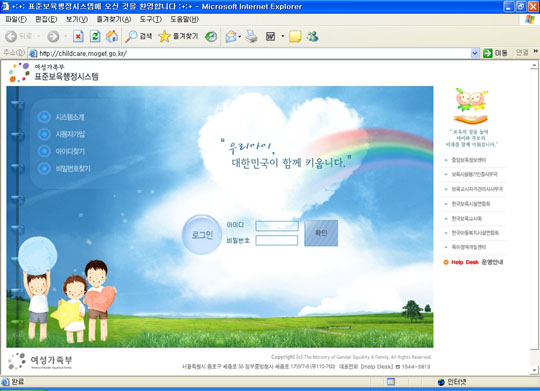This screenshot has width=540, height=391.
Task: Open the 사용자가입 menu link
Action: [x=70, y=134]
